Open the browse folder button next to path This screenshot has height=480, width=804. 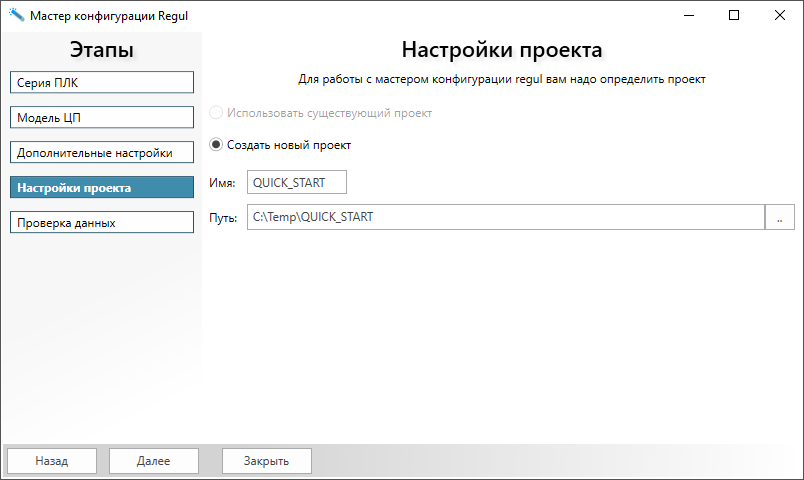click(779, 217)
